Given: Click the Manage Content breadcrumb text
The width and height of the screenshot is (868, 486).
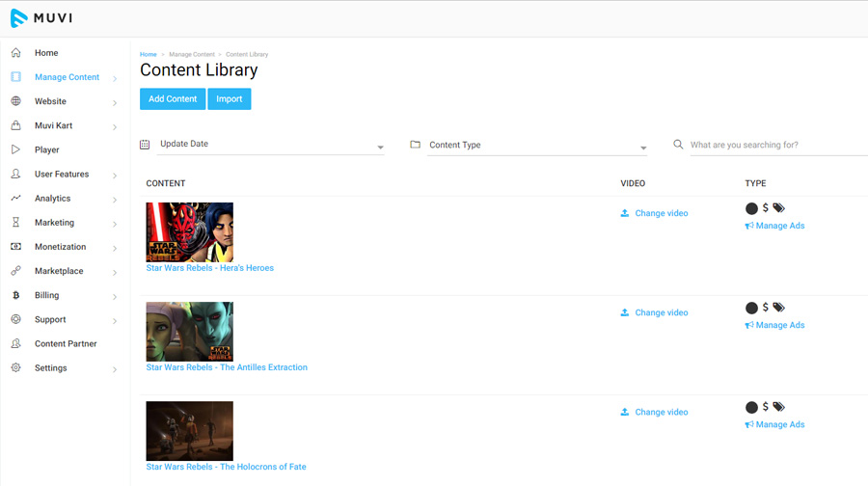Looking at the screenshot, I should point(192,54).
